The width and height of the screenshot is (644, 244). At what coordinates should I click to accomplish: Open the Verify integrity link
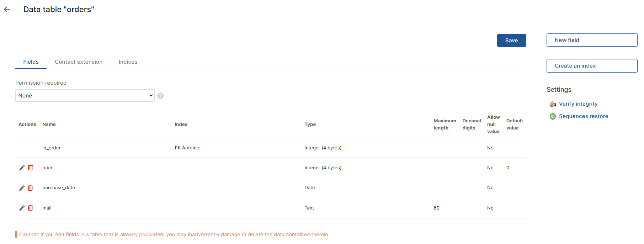(x=578, y=104)
